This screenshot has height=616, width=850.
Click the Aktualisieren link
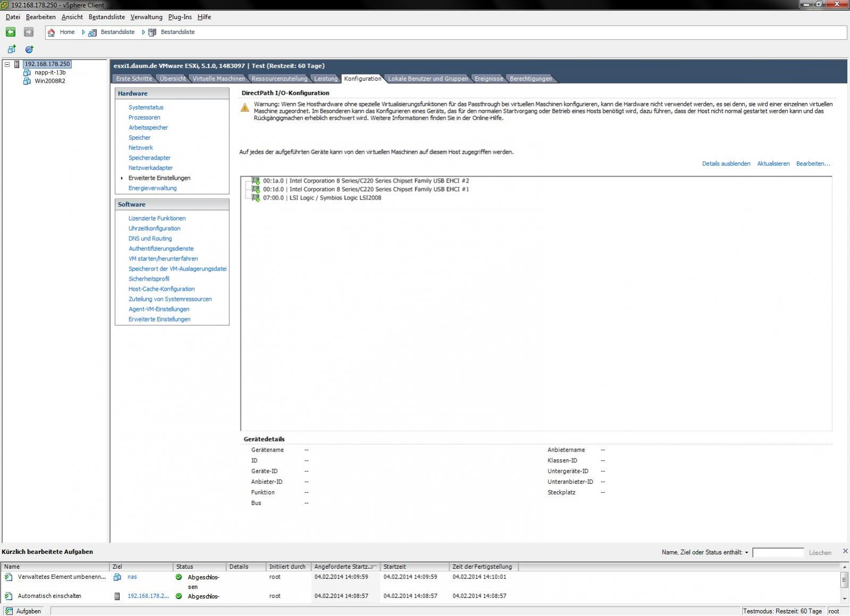(x=773, y=164)
